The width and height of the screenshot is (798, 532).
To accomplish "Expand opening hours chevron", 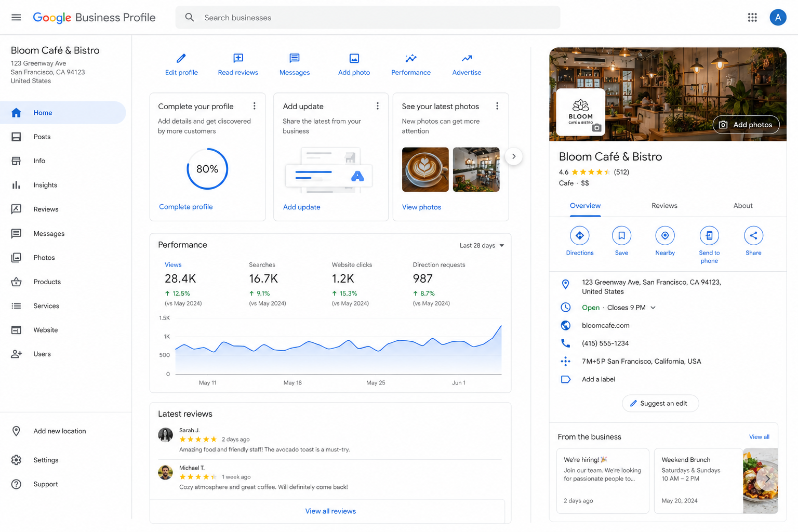I will click(x=653, y=308).
